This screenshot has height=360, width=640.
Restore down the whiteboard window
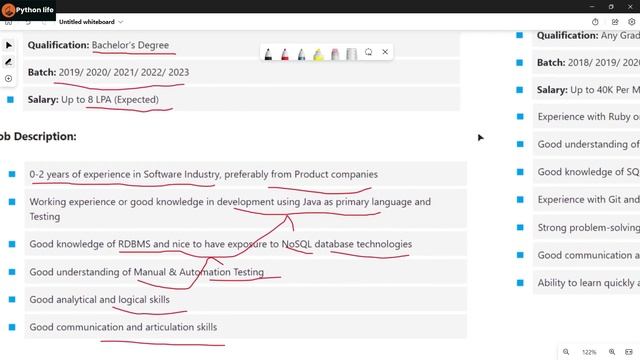tap(611, 7)
